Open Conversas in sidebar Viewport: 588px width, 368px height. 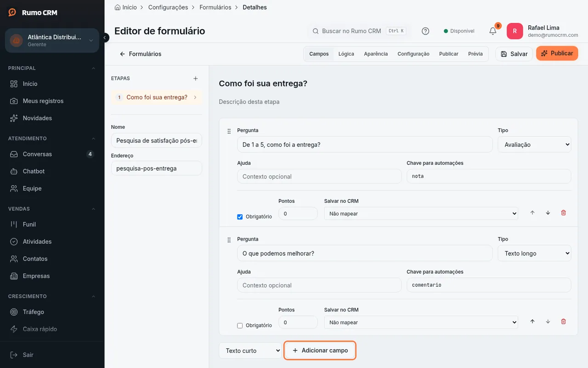[52, 154]
